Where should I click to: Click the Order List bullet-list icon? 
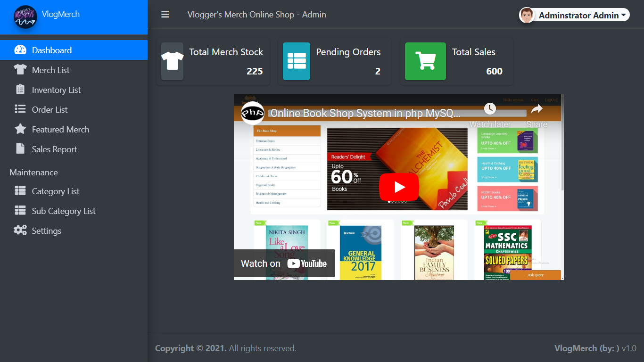pos(20,109)
